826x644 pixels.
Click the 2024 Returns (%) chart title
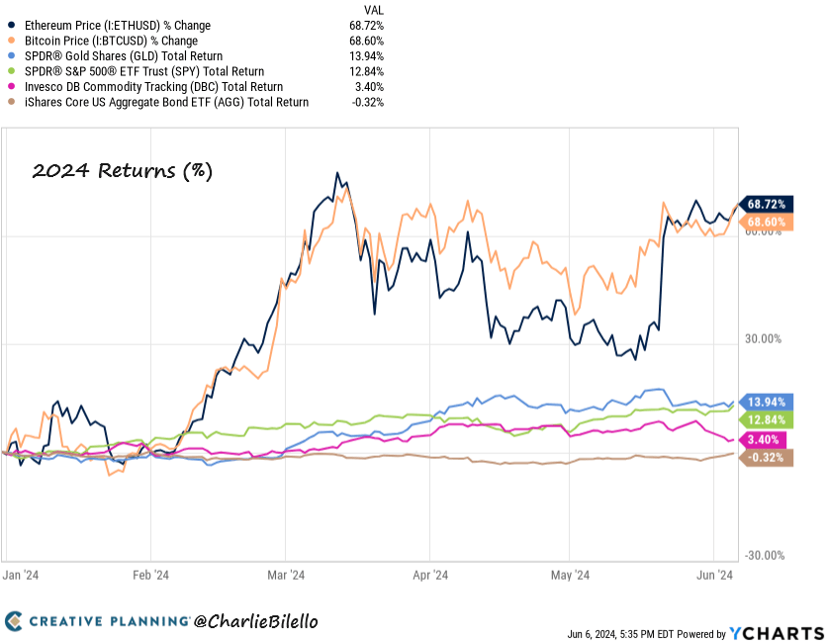tap(123, 171)
